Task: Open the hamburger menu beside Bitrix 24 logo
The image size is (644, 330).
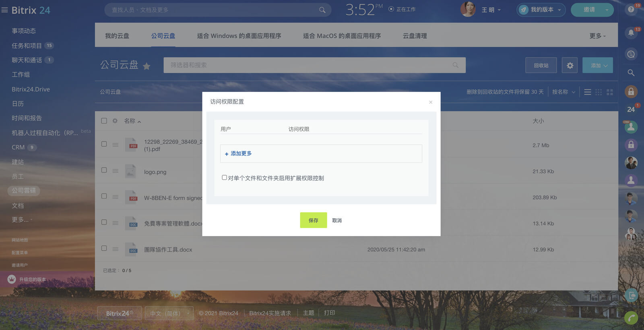Action: [x=5, y=10]
